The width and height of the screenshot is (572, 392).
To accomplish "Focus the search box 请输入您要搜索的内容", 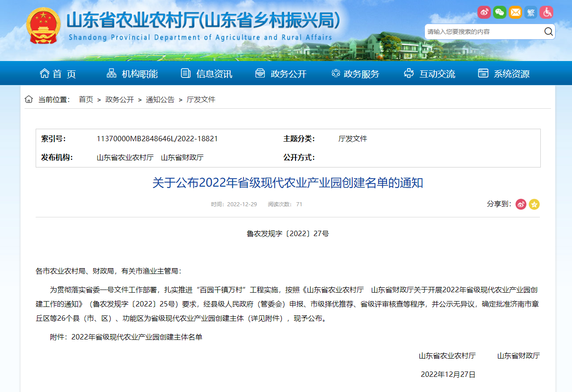I will click(484, 32).
